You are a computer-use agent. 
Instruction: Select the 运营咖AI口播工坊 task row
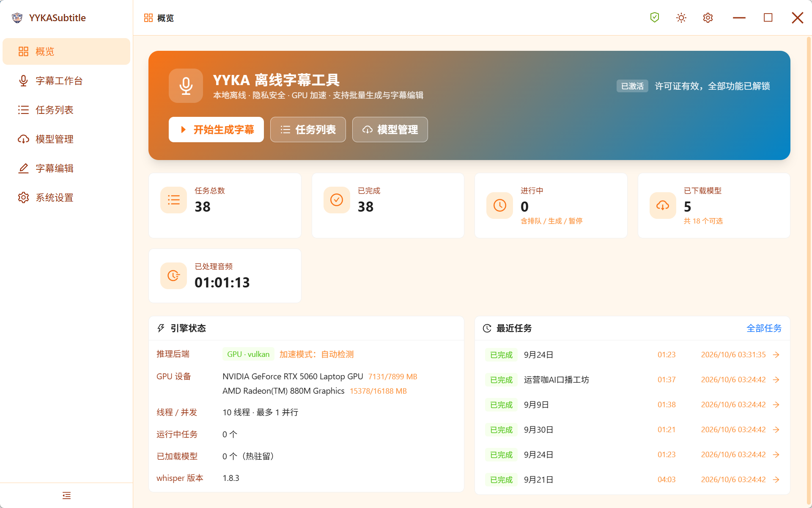tap(632, 380)
